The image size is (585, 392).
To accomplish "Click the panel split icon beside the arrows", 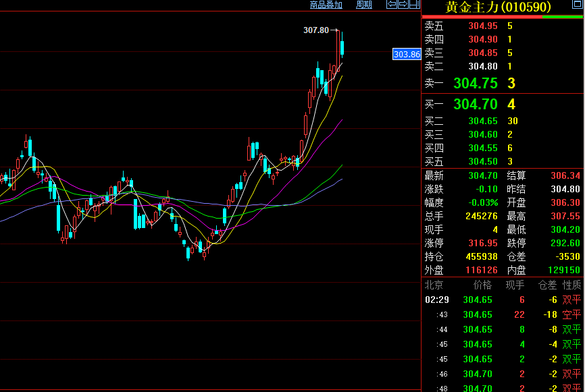I will point(413,5).
